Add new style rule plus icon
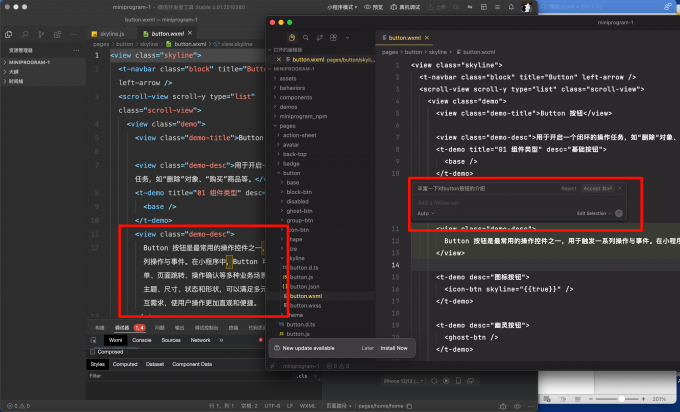The width and height of the screenshot is (680, 412). [x=316, y=376]
